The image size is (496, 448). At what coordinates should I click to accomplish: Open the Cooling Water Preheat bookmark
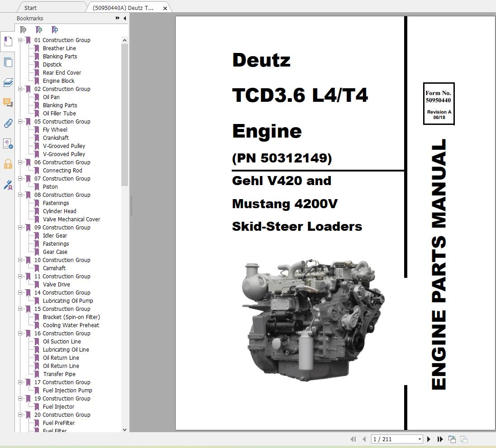click(71, 325)
